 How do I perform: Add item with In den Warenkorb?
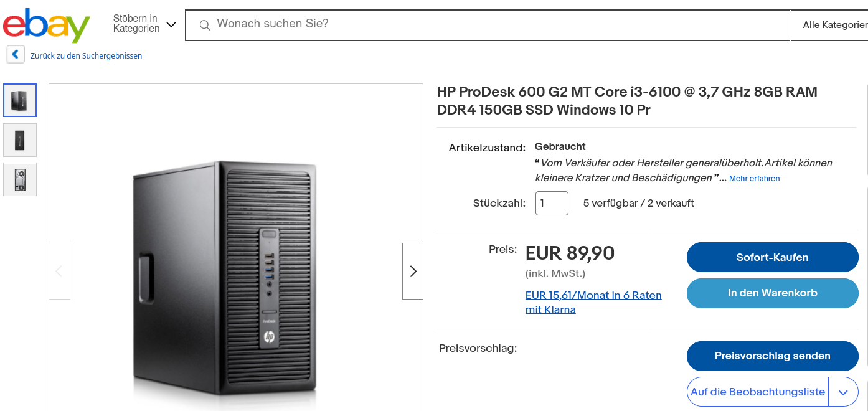[772, 293]
